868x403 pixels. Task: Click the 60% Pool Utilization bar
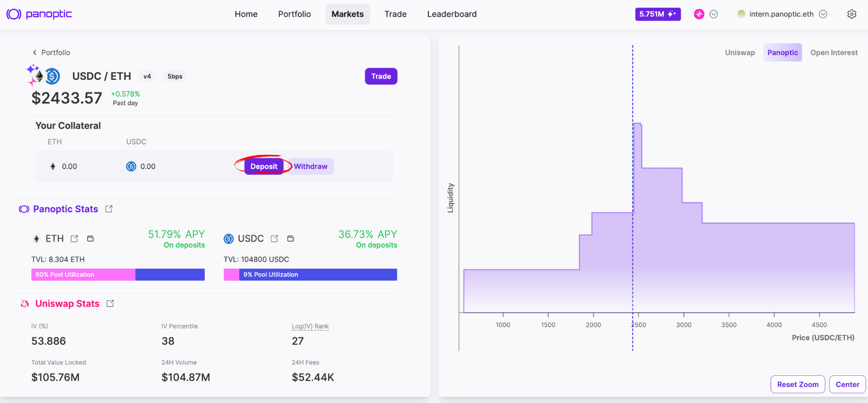coord(118,274)
